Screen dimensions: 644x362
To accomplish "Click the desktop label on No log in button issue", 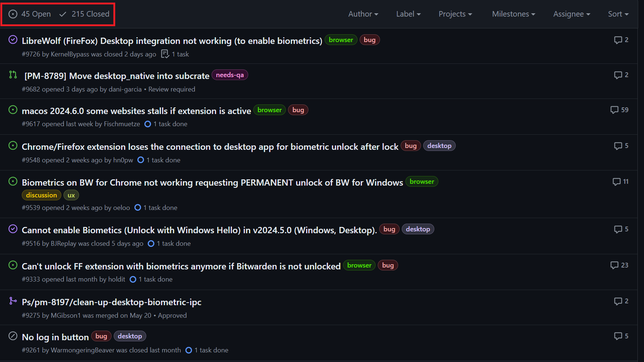I will coord(130,336).
